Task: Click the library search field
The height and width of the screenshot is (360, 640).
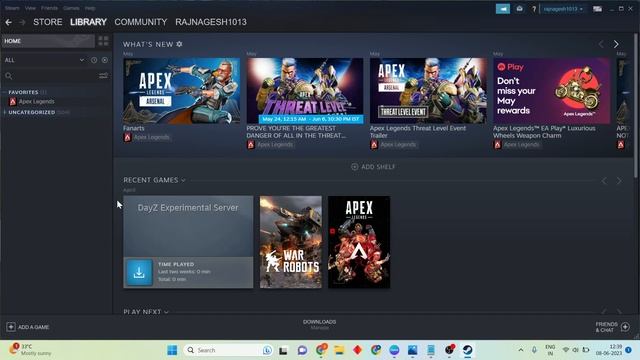Action: 51,76
